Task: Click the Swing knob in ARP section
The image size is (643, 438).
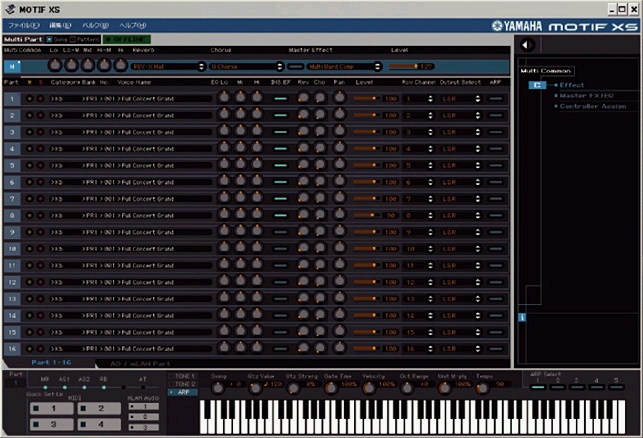Action: click(x=218, y=388)
